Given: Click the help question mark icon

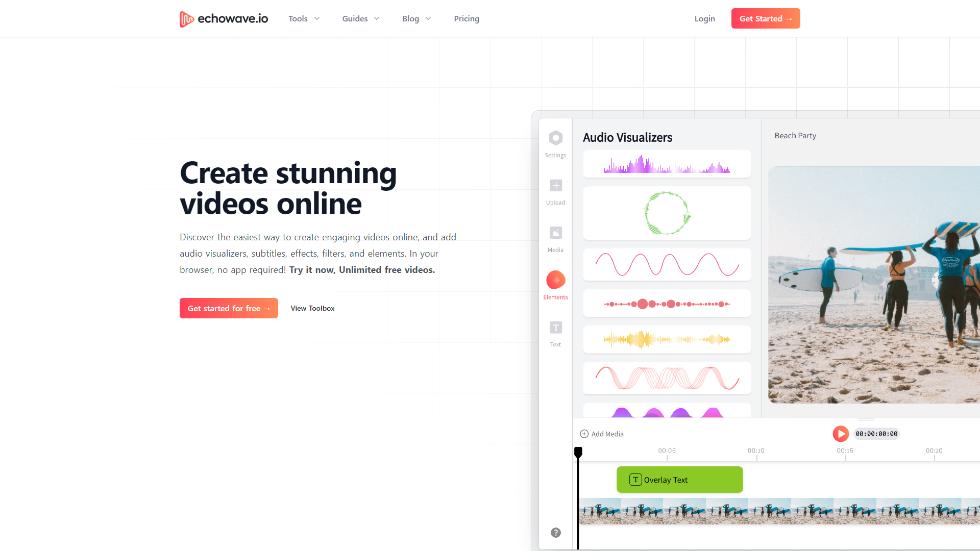Looking at the screenshot, I should click(x=555, y=532).
